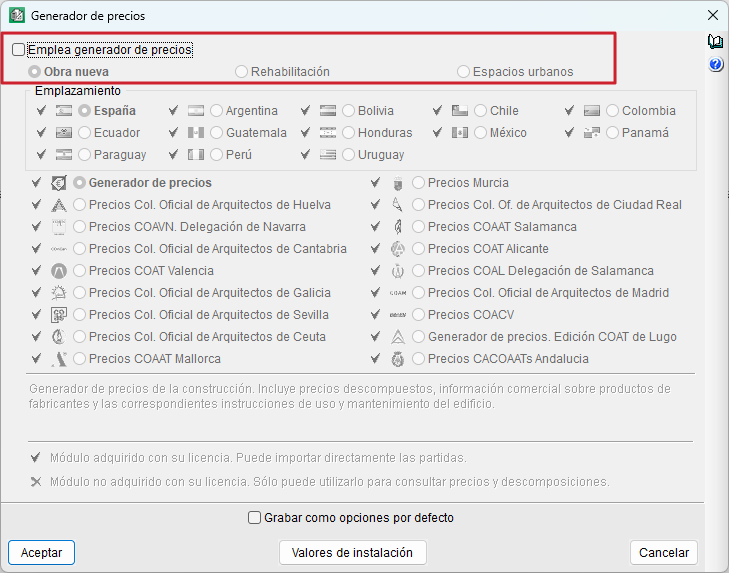Image resolution: width=729 pixels, height=573 pixels.
Task: Close the Generador de precios dialog
Action: coord(713,15)
